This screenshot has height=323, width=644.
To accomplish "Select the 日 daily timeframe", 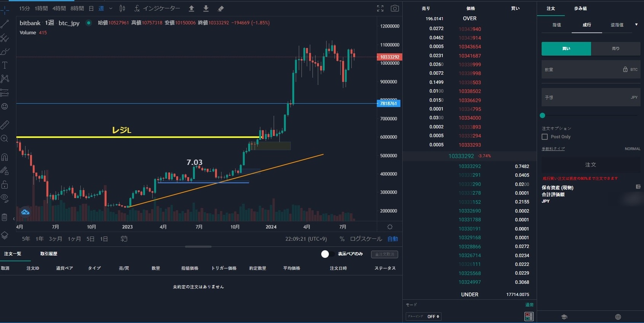I will (91, 8).
